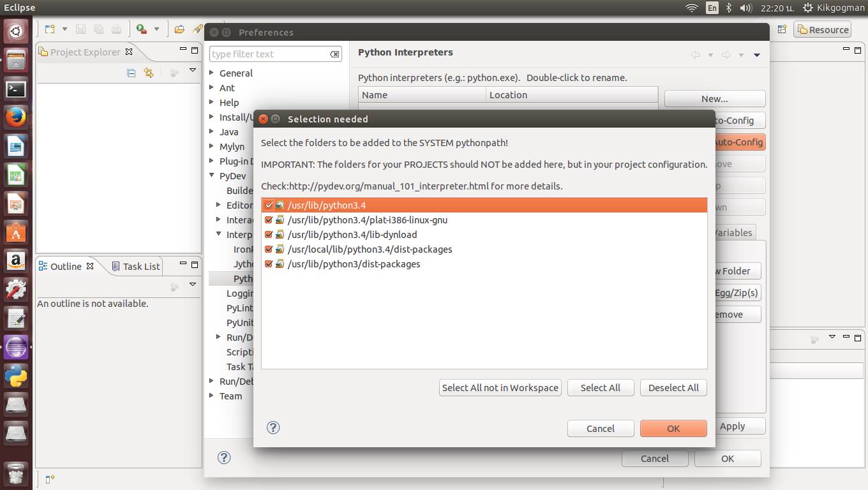
Task: Open the New wizard toolbar icon
Action: (x=50, y=29)
